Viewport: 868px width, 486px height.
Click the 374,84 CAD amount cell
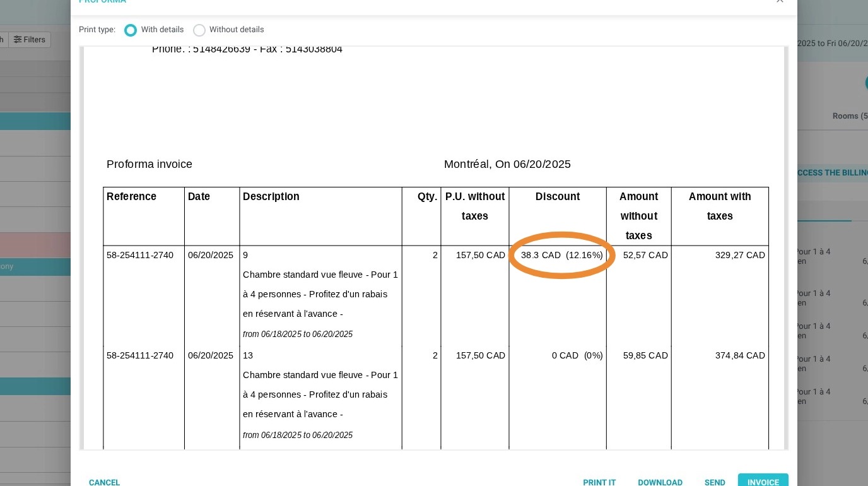click(740, 355)
